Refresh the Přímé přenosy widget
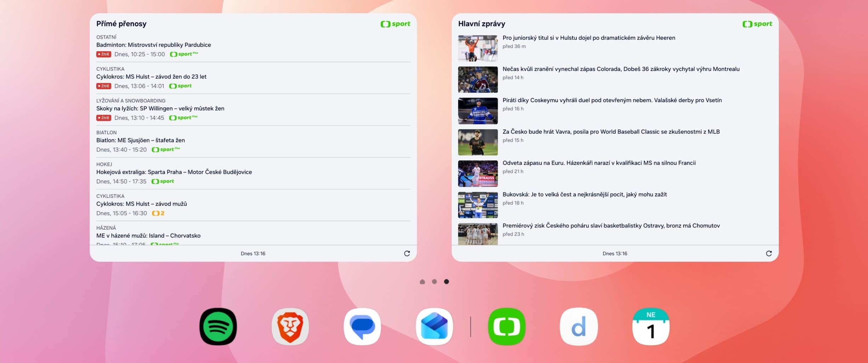This screenshot has height=363, width=868. coord(407,253)
